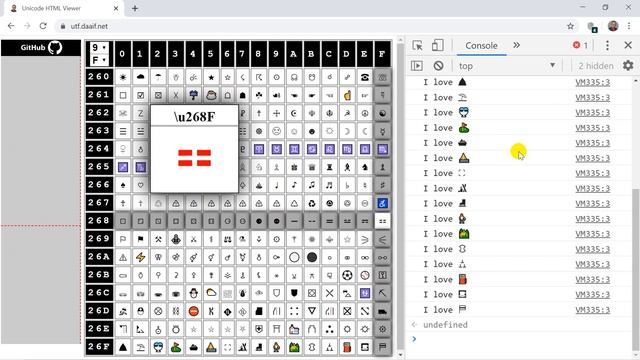Viewport: 640px width, 360px height.
Task: Click the red error count badge
Action: pyautogui.click(x=580, y=45)
